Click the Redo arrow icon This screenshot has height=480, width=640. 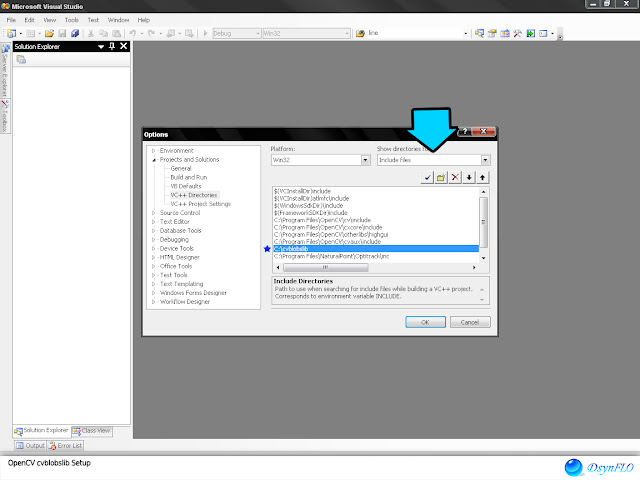[x=151, y=33]
